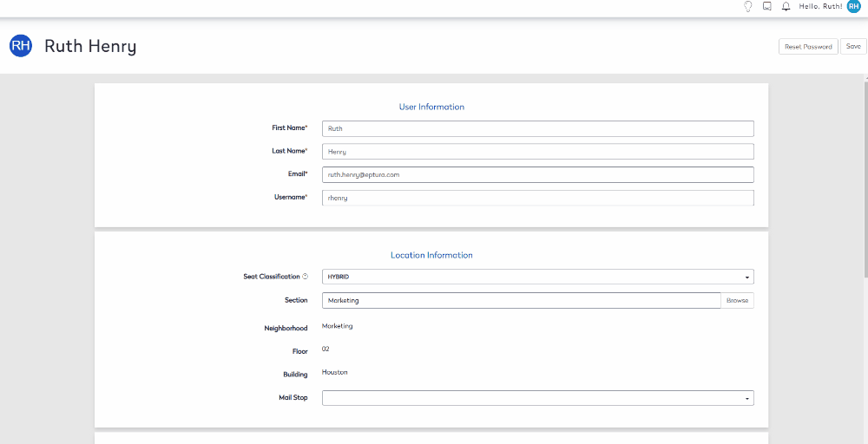This screenshot has width=868, height=444.
Task: Click the Mail Stop dropdown arrow
Action: [746, 399]
